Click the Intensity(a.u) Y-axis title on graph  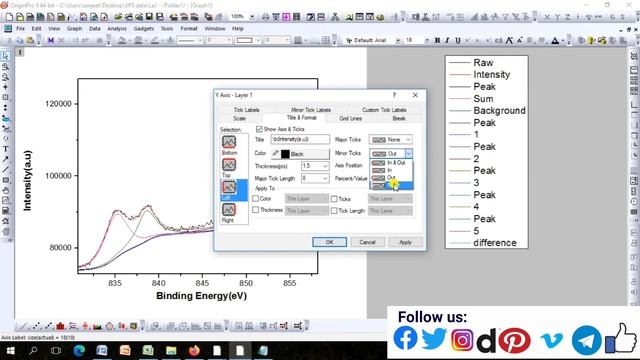coord(27,180)
